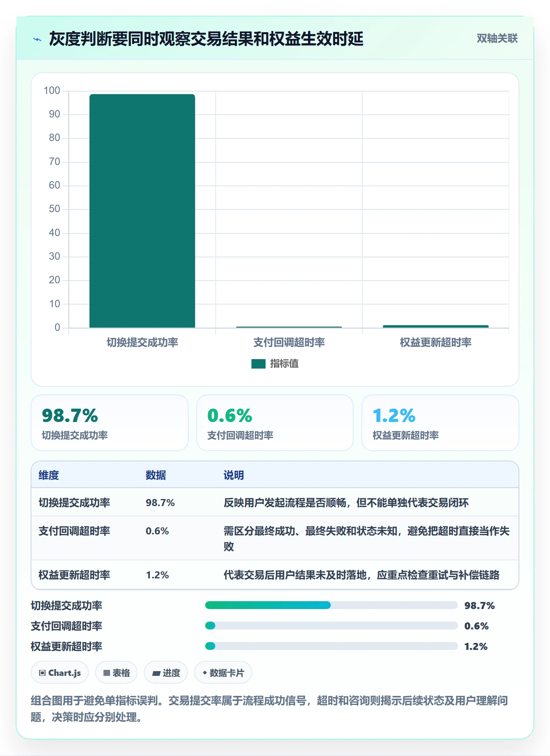
Task: Click the chart title 灰度判断要同时观察交易结果和权益生效时延
Action: tap(206, 39)
